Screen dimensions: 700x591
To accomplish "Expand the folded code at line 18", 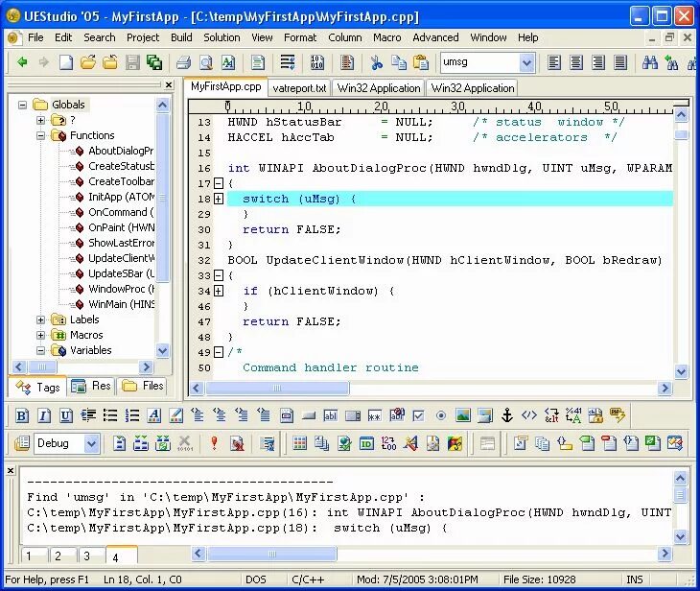I will click(219, 199).
